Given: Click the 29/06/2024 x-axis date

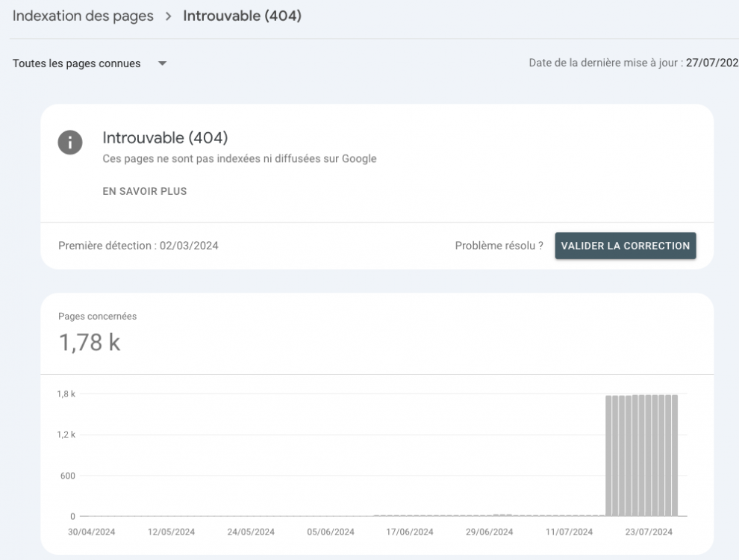Looking at the screenshot, I should [489, 532].
